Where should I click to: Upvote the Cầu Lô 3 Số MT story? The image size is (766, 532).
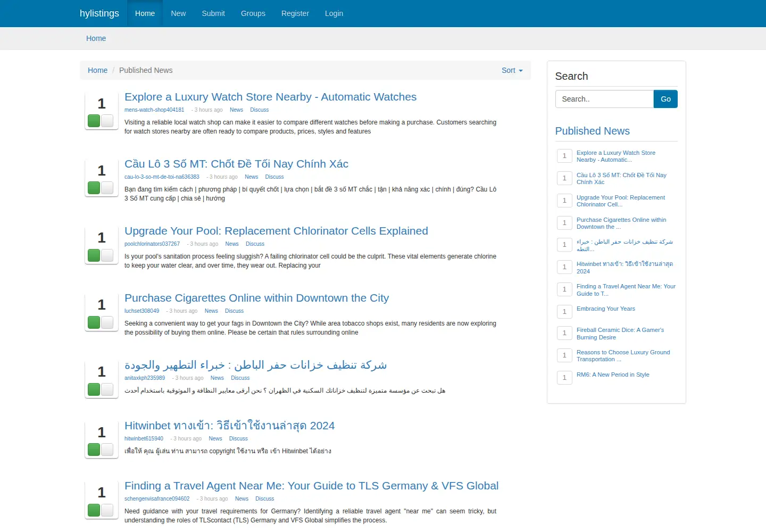tap(94, 188)
